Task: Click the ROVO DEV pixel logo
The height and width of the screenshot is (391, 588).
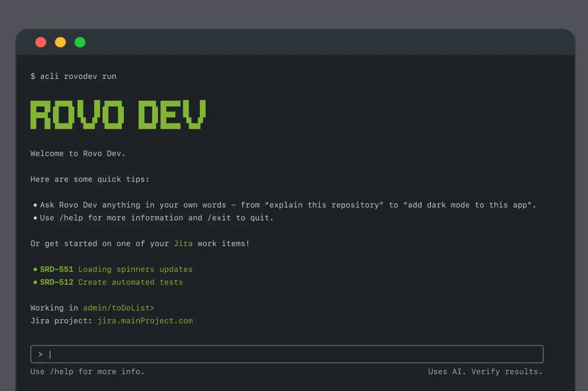Action: (x=118, y=115)
